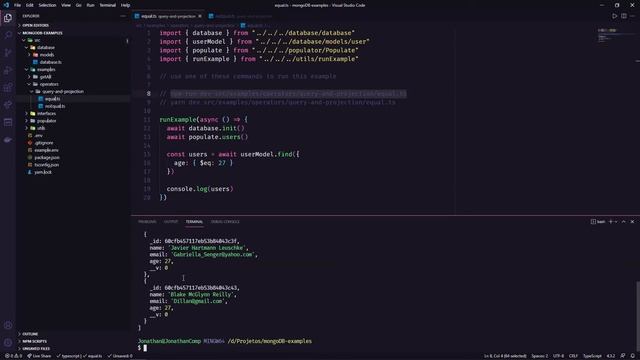Open the Edit menu
640x360 pixels.
29,5
